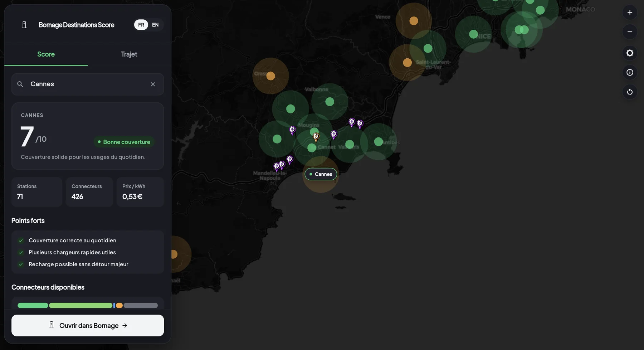Click the 'Connecteurs disponibles' heading
Image resolution: width=644 pixels, height=350 pixels.
(x=48, y=287)
